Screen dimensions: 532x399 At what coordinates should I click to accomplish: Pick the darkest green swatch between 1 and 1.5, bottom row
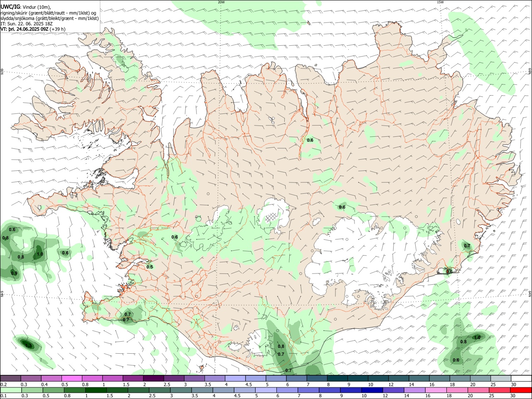96,390
